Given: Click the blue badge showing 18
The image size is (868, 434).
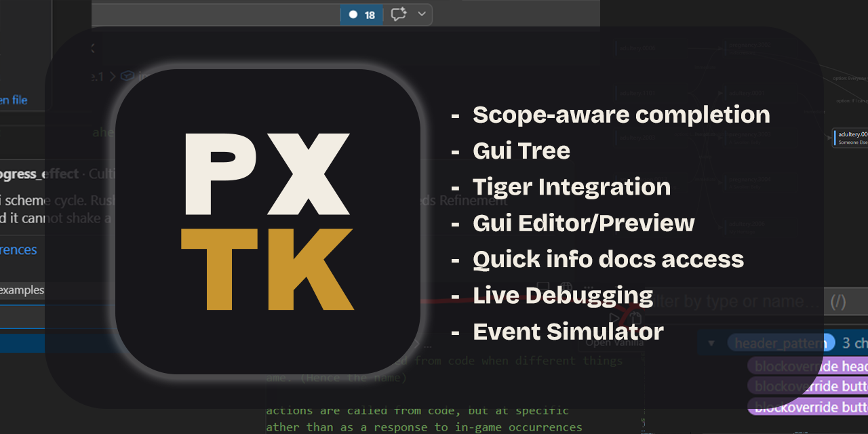Looking at the screenshot, I should [x=362, y=15].
